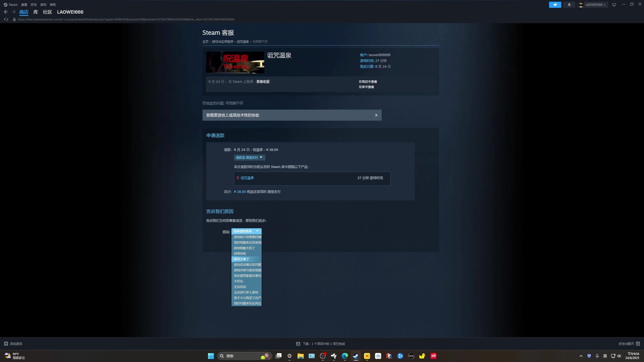Select reason 我的问题未在此列出
This screenshot has width=644, height=362.
coord(247,303)
